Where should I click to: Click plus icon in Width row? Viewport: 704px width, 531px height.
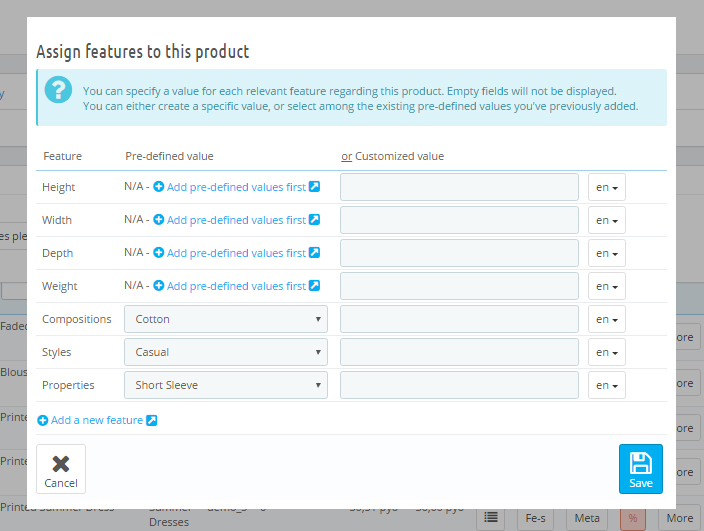pyautogui.click(x=159, y=220)
